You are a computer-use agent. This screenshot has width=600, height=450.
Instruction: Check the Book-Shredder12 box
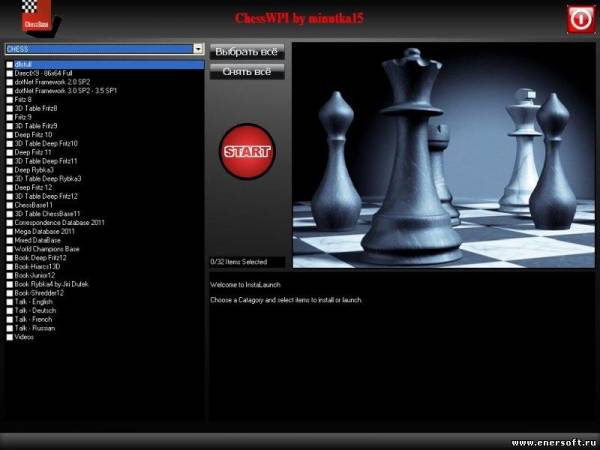pos(10,293)
